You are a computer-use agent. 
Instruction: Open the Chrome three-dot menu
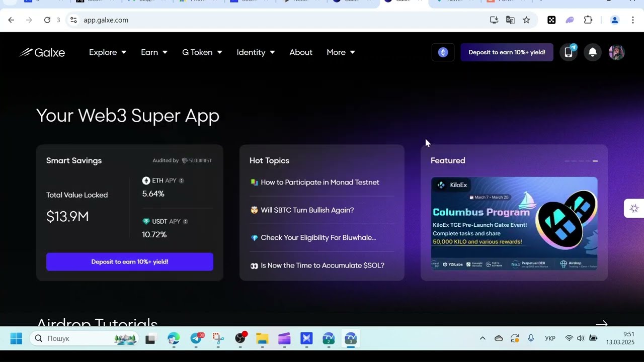pos(633,20)
